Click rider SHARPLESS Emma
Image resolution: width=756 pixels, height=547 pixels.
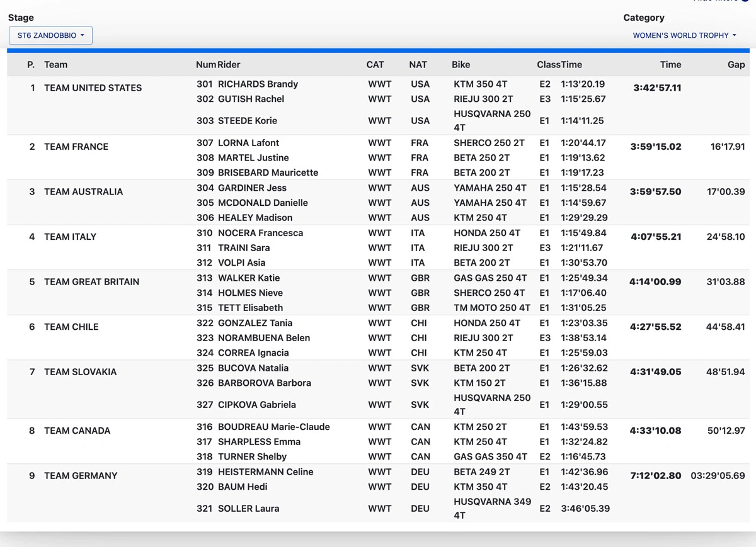259,442
